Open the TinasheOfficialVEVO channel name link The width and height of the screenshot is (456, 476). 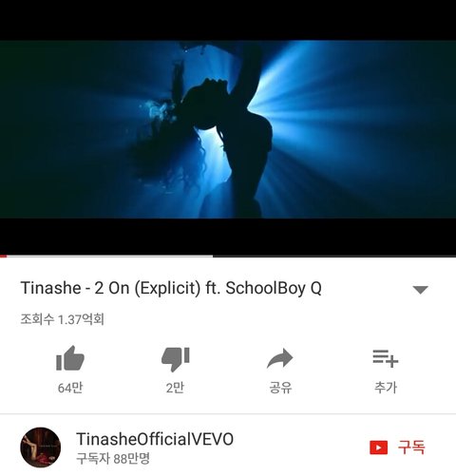155,439
